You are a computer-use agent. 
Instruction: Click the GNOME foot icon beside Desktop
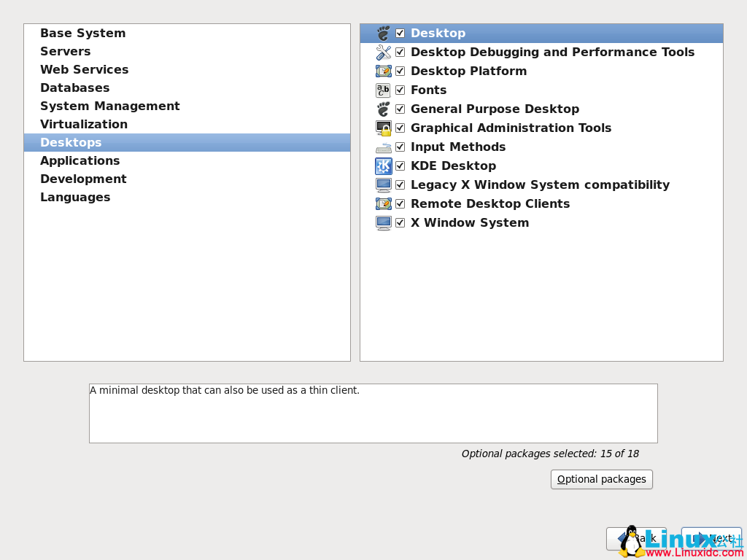pyautogui.click(x=382, y=33)
